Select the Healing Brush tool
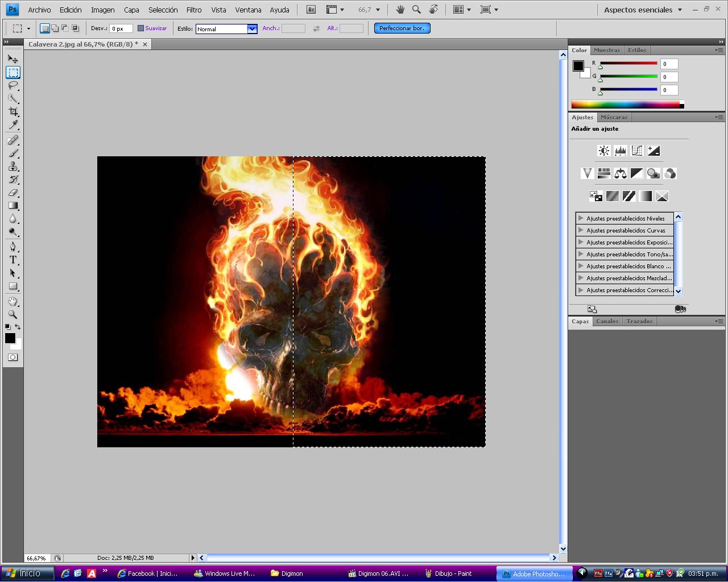Viewport: 728px width, 582px height. coord(13,140)
